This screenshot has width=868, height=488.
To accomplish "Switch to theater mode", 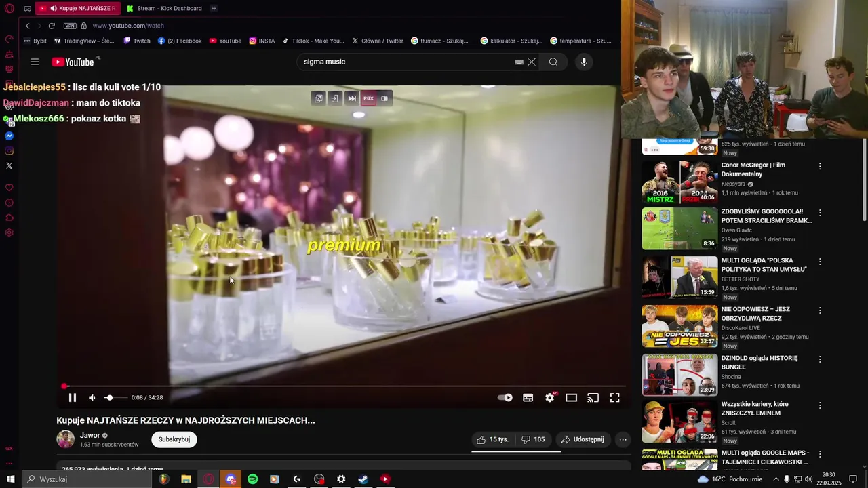I will (572, 398).
